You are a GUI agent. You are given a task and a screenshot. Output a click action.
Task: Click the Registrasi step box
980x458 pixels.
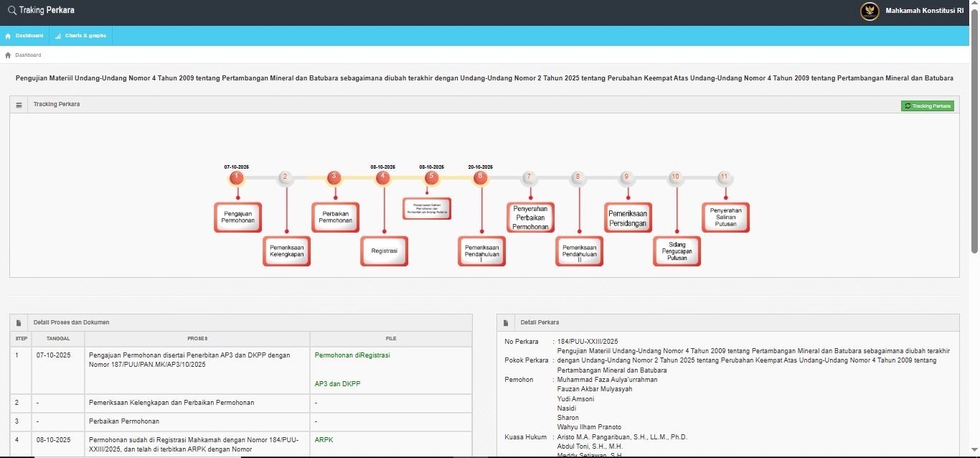(x=384, y=251)
